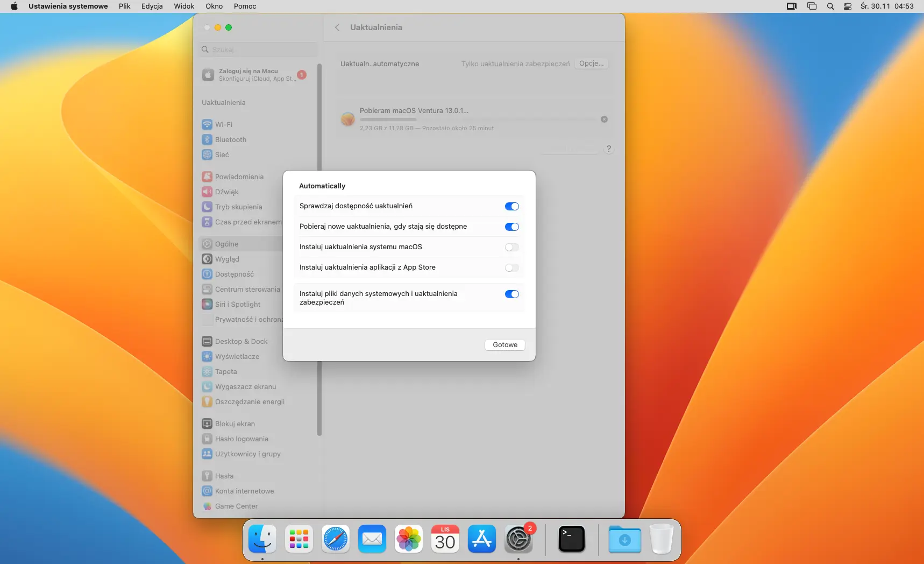Viewport: 924px width, 564px height.
Task: Toggle Sprawdzaj dostępność uaktualnień switch
Action: 511,206
